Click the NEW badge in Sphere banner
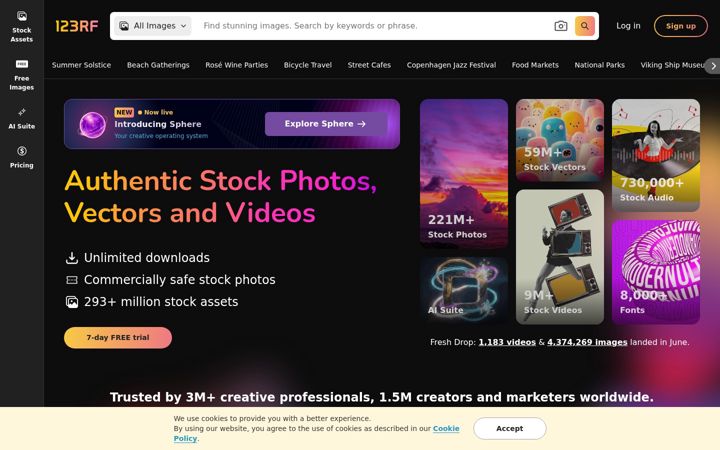This screenshot has width=720, height=450. click(124, 112)
